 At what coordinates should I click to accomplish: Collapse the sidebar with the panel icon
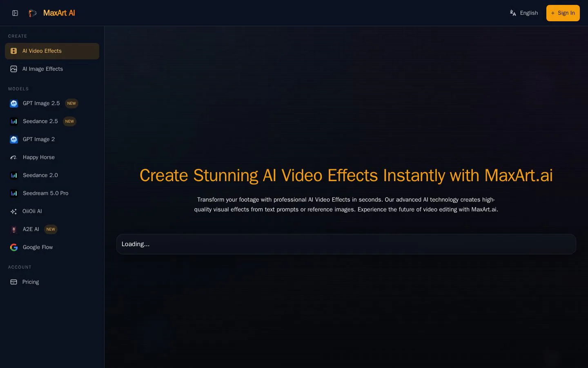15,13
